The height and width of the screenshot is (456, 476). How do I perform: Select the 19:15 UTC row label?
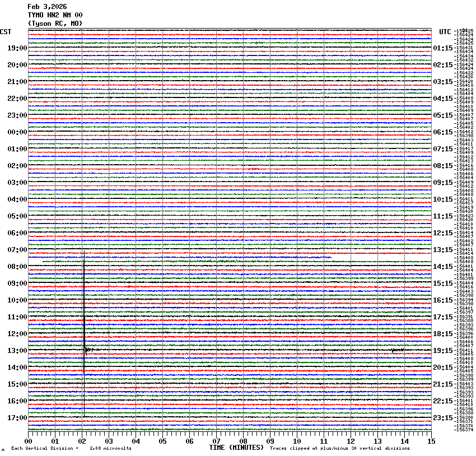[x=443, y=351]
